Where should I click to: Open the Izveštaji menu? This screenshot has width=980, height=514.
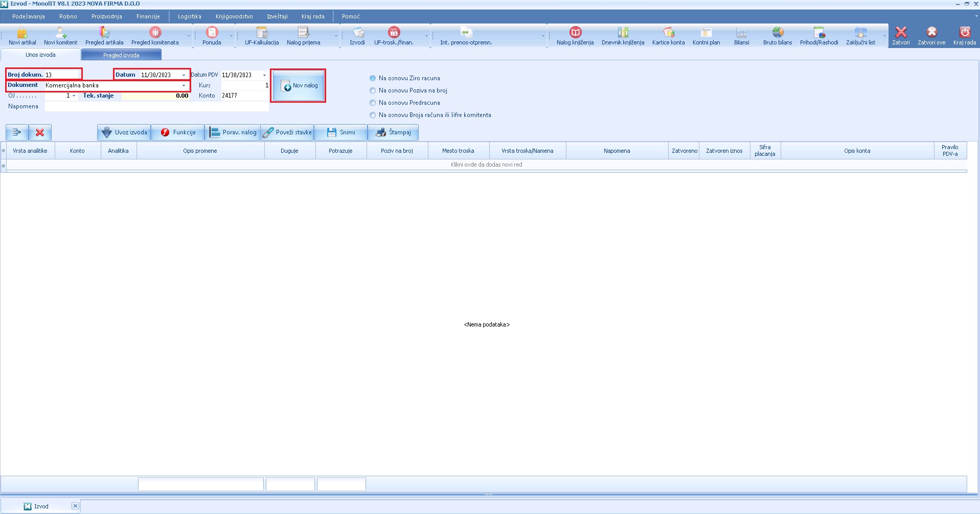tap(277, 16)
